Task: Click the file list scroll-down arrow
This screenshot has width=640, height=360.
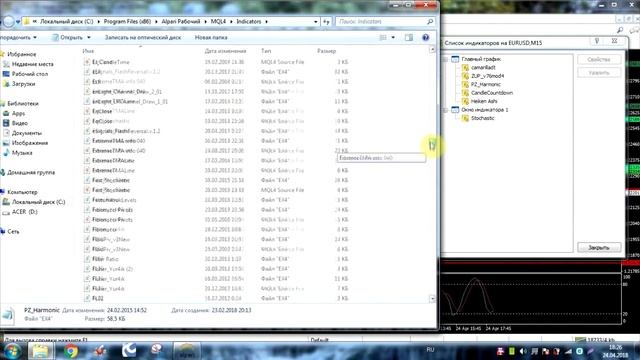Action: (432, 299)
